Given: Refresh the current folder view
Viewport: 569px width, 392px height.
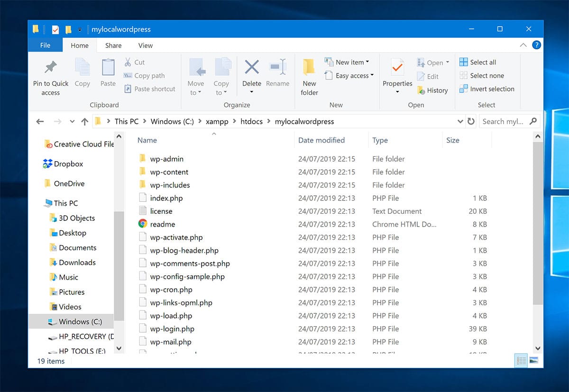Looking at the screenshot, I should pyautogui.click(x=471, y=121).
